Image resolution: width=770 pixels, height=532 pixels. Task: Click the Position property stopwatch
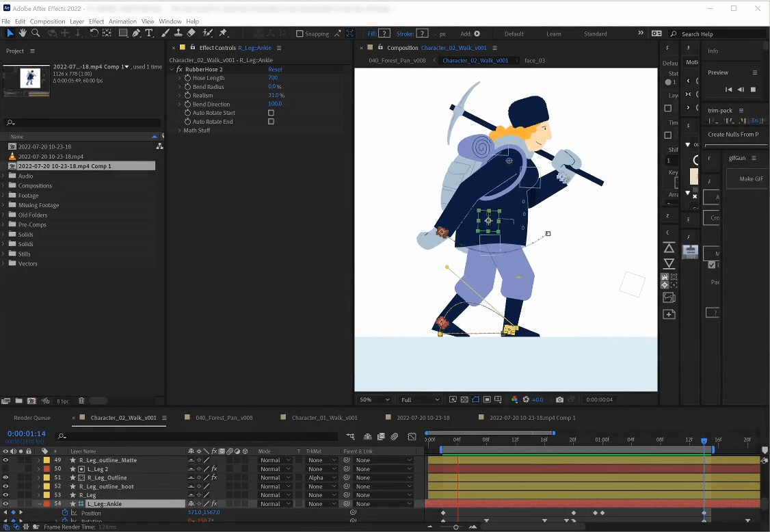[x=65, y=512]
